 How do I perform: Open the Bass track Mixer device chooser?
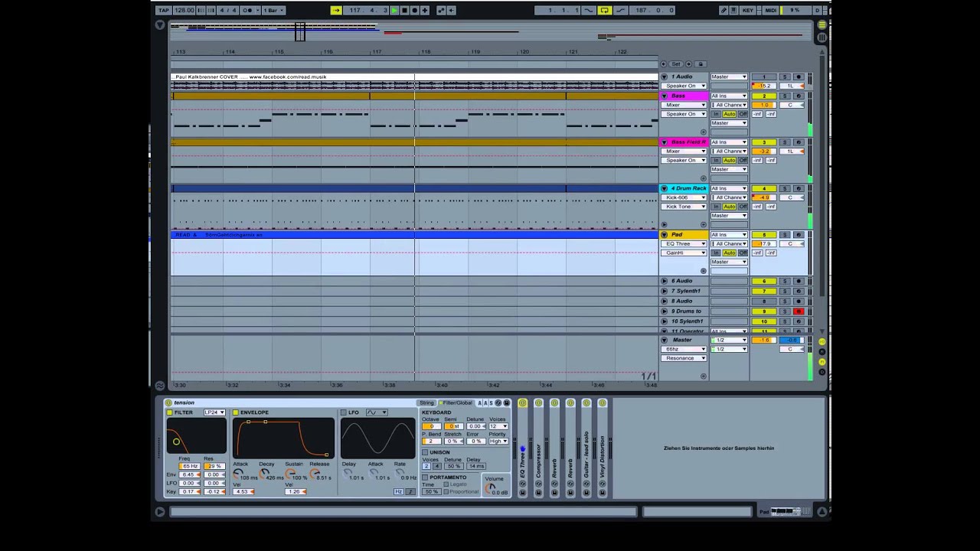pyautogui.click(x=684, y=105)
